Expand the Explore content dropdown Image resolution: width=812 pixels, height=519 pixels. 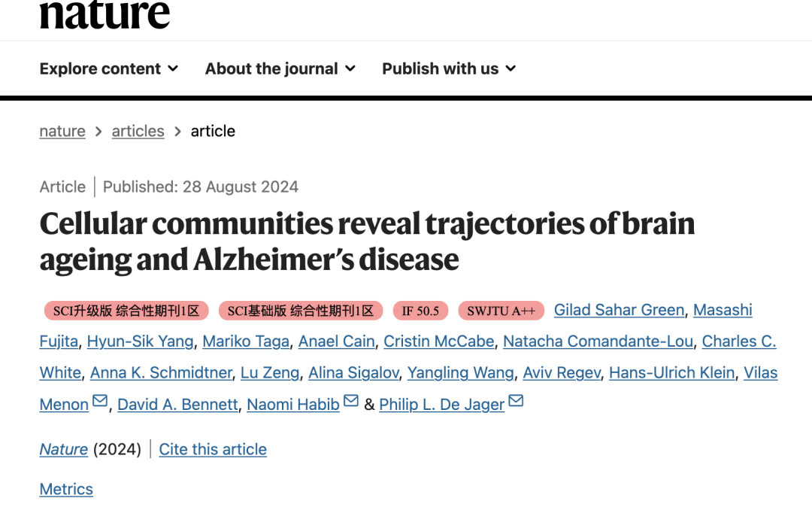109,68
